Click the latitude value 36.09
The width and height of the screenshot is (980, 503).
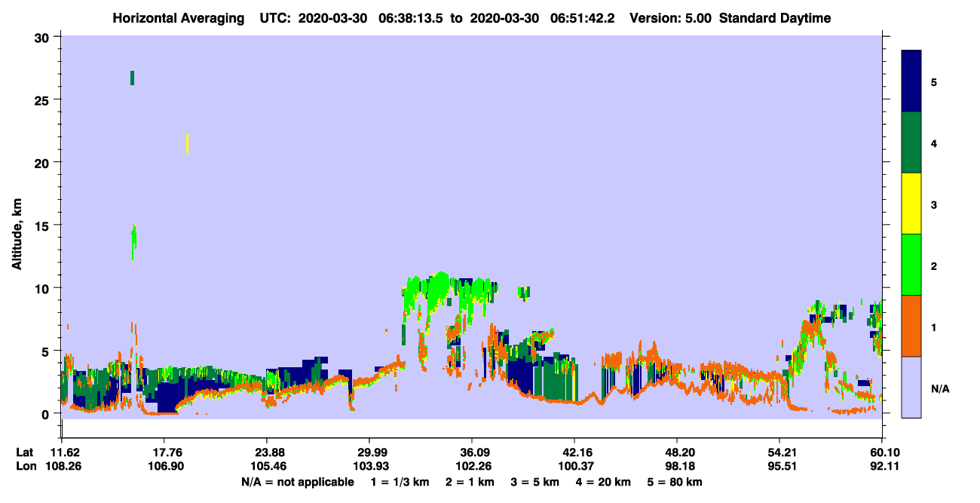pyautogui.click(x=475, y=452)
